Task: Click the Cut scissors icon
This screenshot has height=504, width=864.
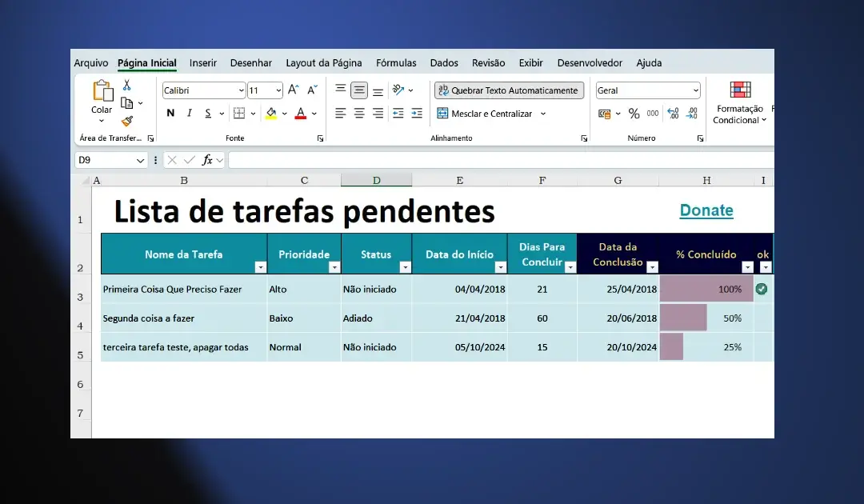Action: tap(127, 86)
